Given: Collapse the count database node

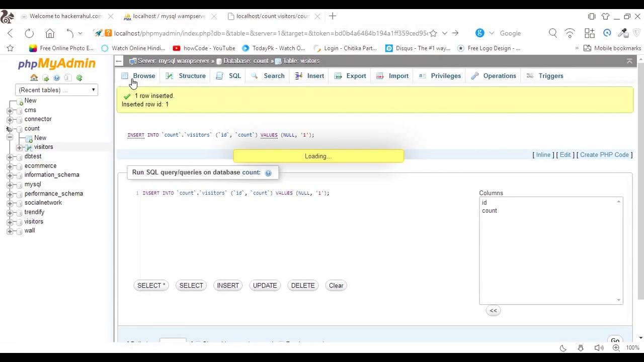Looking at the screenshot, I should 10,137.
